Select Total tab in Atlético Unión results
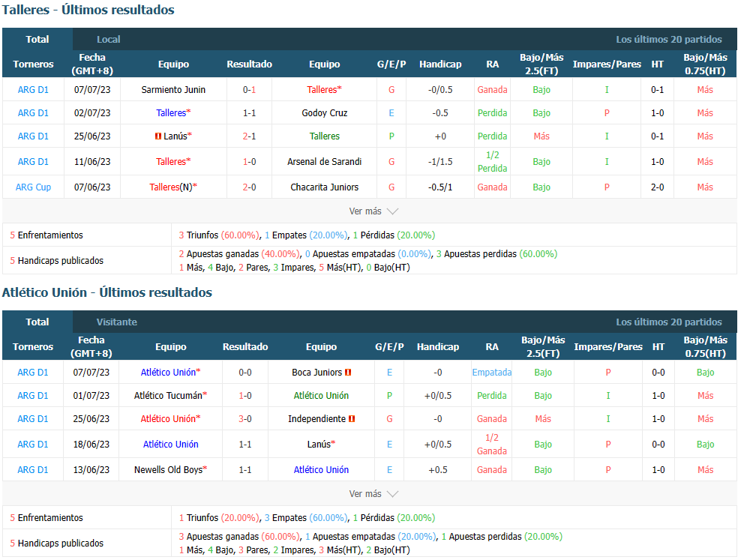Screen dimensions: 741x560 pos(37,322)
